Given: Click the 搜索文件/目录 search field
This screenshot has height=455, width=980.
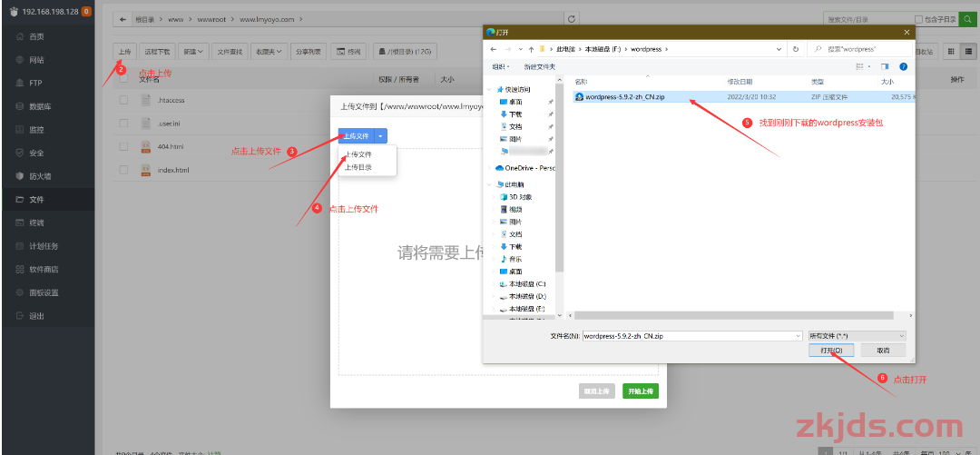Looking at the screenshot, I should (867, 19).
